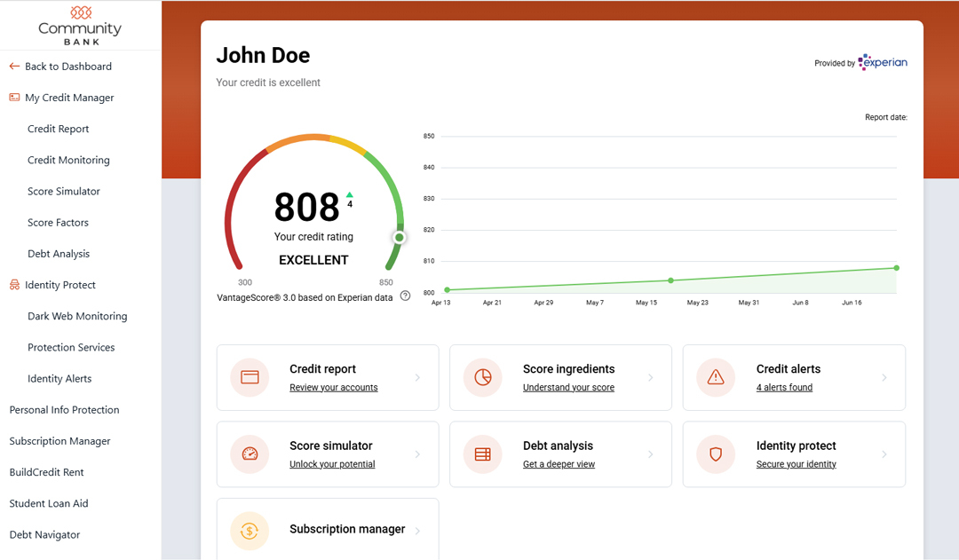The height and width of the screenshot is (560, 959).
Task: Click the mid-May data point on chart
Action: click(671, 280)
